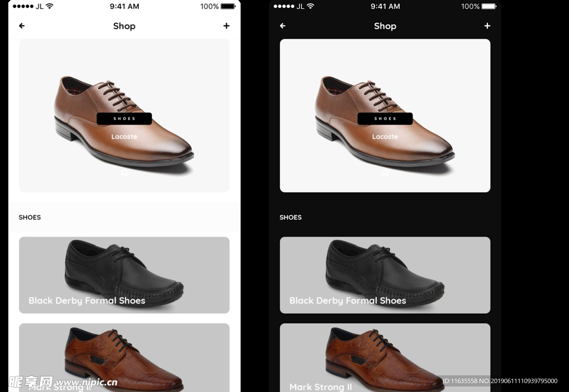Tap the battery icon in the dark screen status bar
The width and height of the screenshot is (569, 392).
click(489, 6)
